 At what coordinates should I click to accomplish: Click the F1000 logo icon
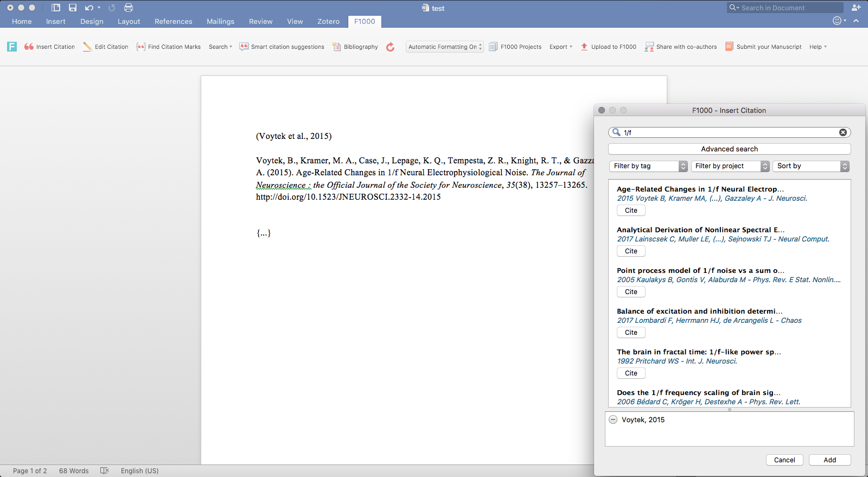[x=12, y=47]
